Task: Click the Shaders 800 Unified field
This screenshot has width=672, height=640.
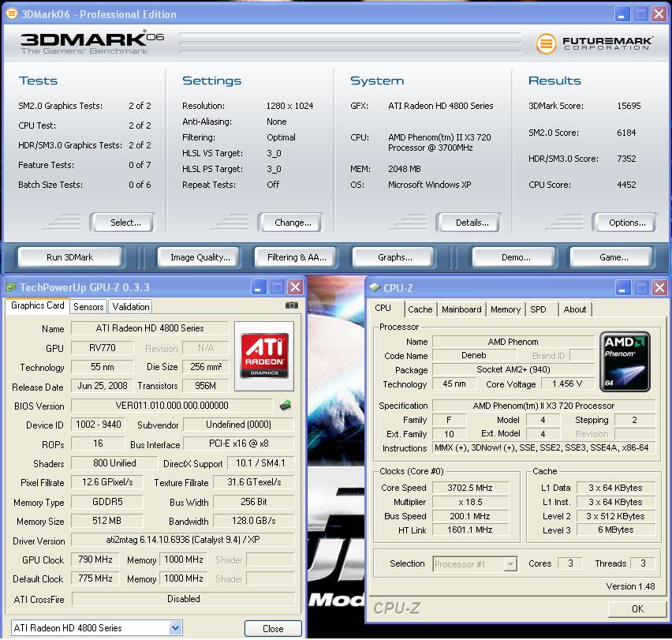Action: (x=114, y=463)
